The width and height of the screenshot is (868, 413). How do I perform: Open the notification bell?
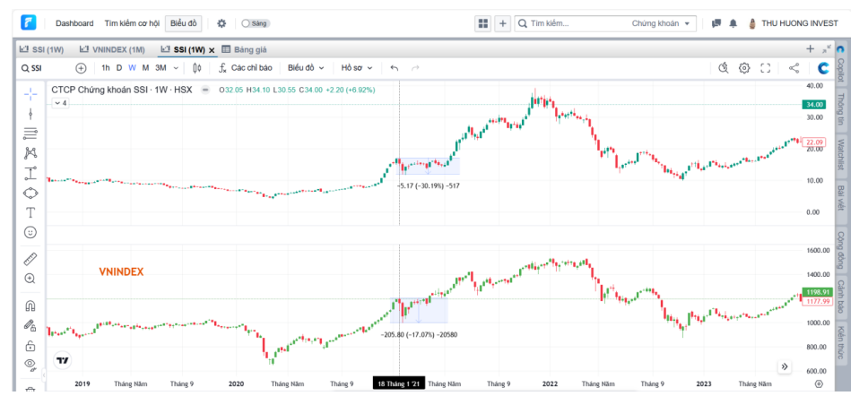pos(733,23)
